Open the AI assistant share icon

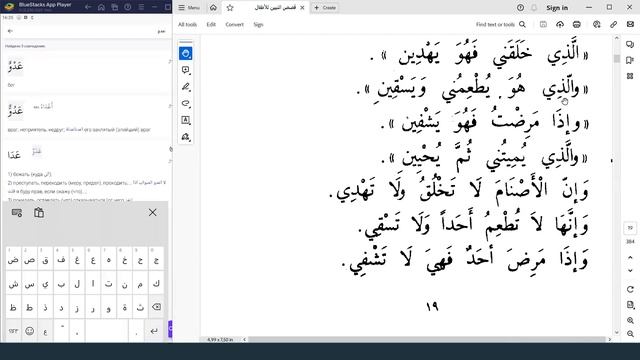[597, 24]
